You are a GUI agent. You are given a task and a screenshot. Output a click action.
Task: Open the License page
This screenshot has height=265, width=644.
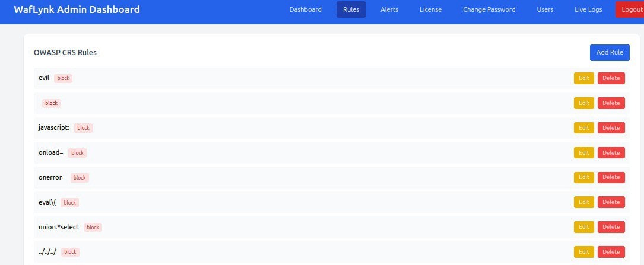pyautogui.click(x=430, y=9)
